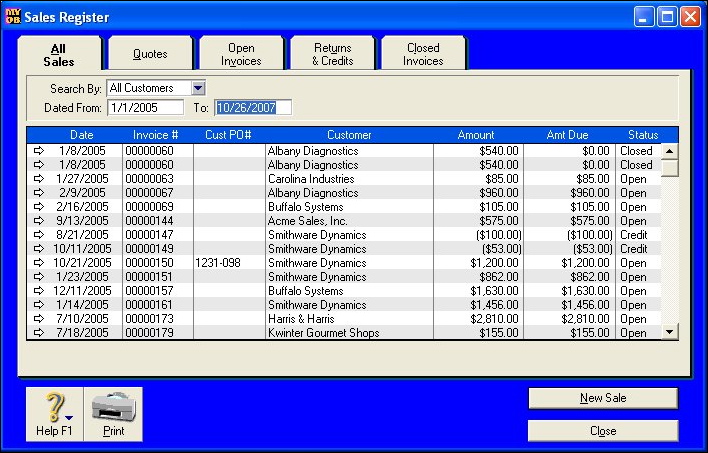This screenshot has width=708, height=453.
Task: Open arrow for Buffalo Systems invoice 00000157
Action: click(39, 290)
